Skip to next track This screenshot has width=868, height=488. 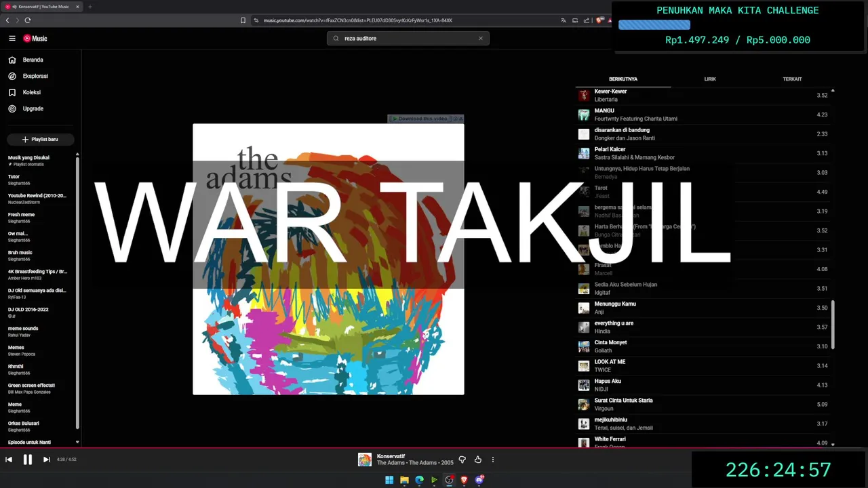pyautogui.click(x=47, y=460)
